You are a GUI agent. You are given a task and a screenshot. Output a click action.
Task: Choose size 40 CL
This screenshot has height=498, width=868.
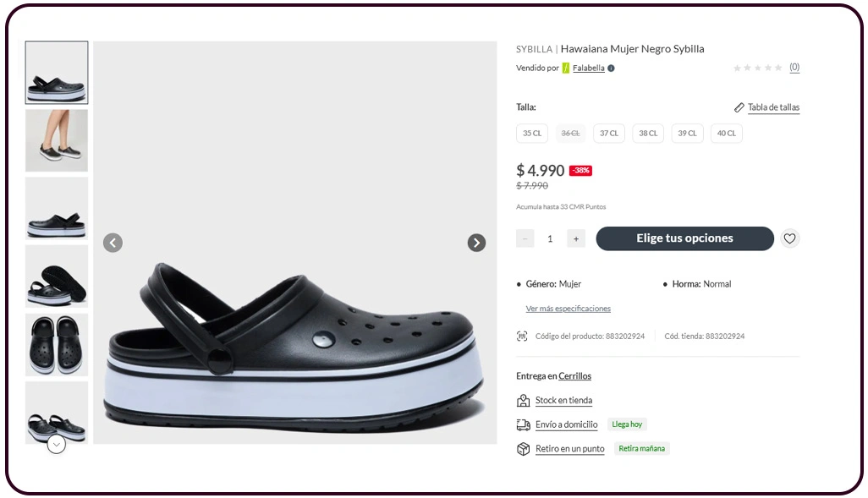pos(726,134)
